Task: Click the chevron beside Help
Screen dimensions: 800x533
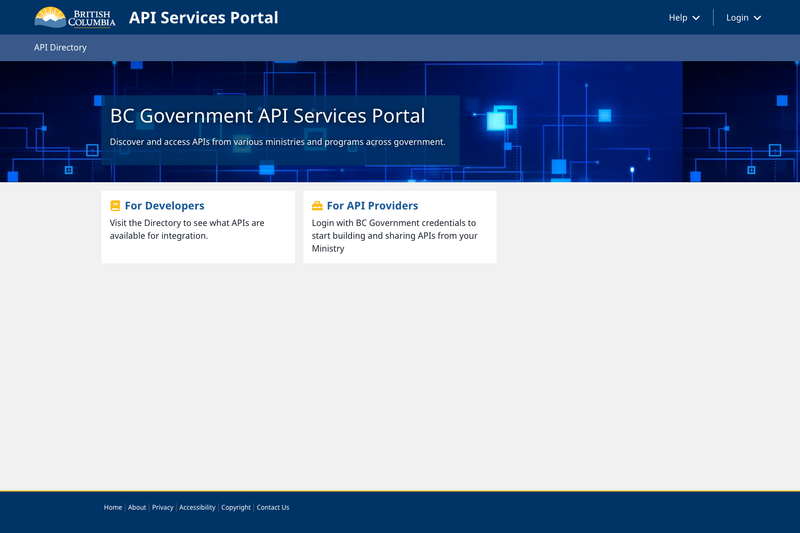Action: (696, 18)
